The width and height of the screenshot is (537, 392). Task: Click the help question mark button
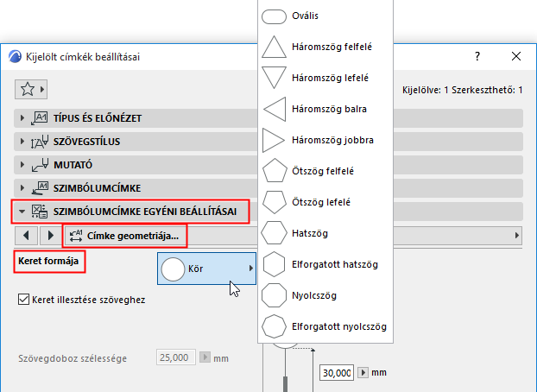(477, 56)
